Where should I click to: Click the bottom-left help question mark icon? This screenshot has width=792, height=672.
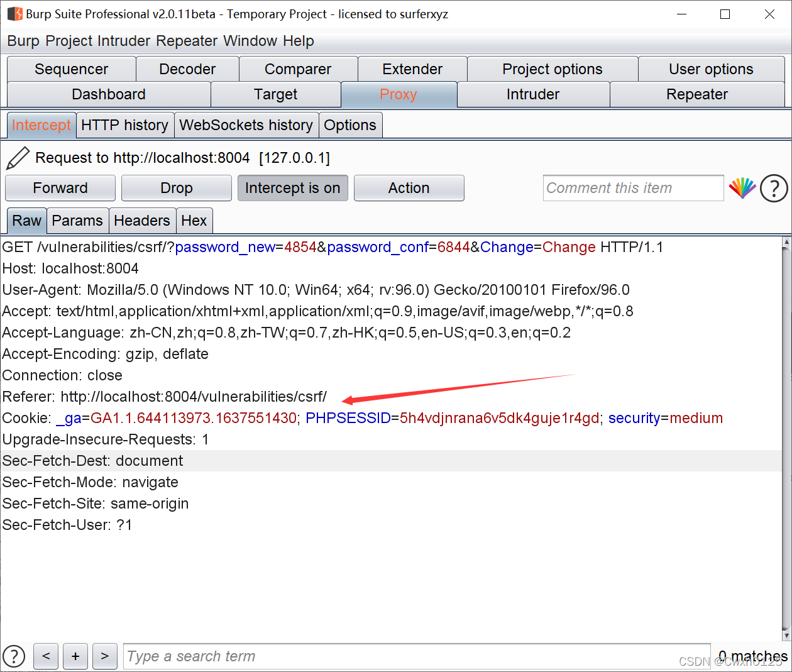pos(14,656)
